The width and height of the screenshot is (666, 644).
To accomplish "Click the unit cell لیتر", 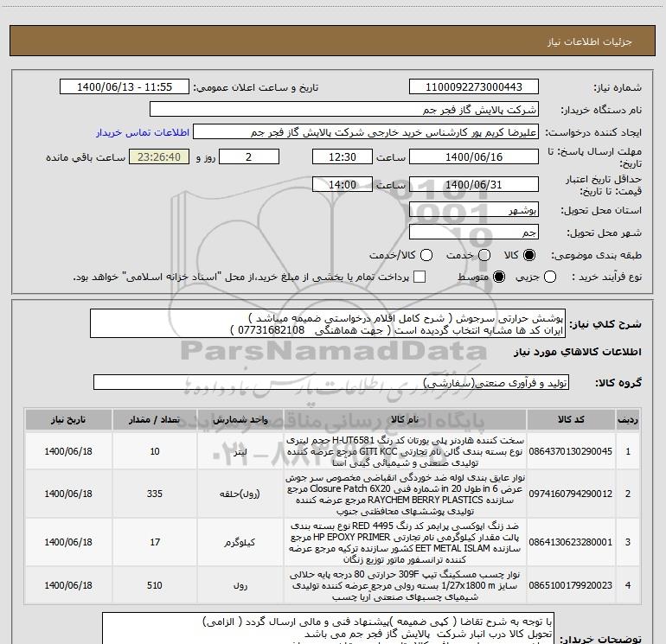I will tap(240, 452).
